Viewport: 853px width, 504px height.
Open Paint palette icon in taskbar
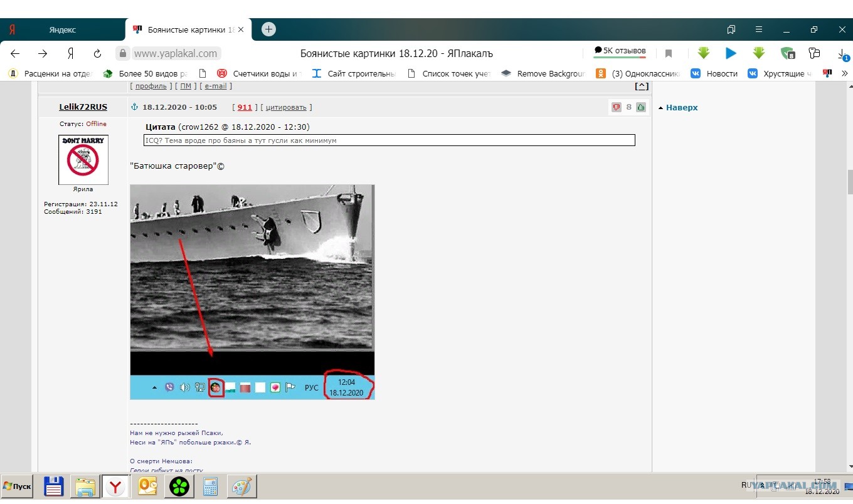[241, 486]
